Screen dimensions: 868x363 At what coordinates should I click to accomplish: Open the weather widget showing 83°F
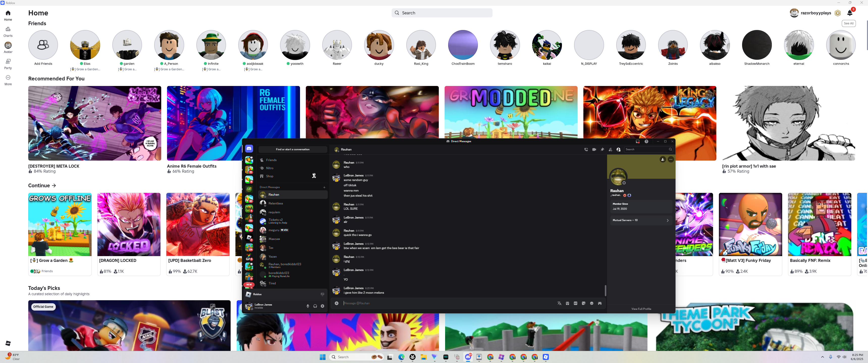coord(13,357)
